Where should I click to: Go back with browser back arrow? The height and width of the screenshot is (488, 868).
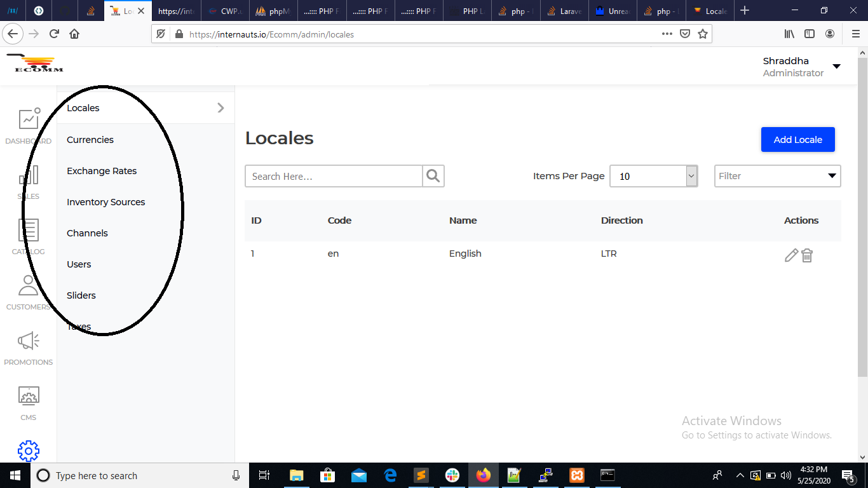tap(12, 34)
